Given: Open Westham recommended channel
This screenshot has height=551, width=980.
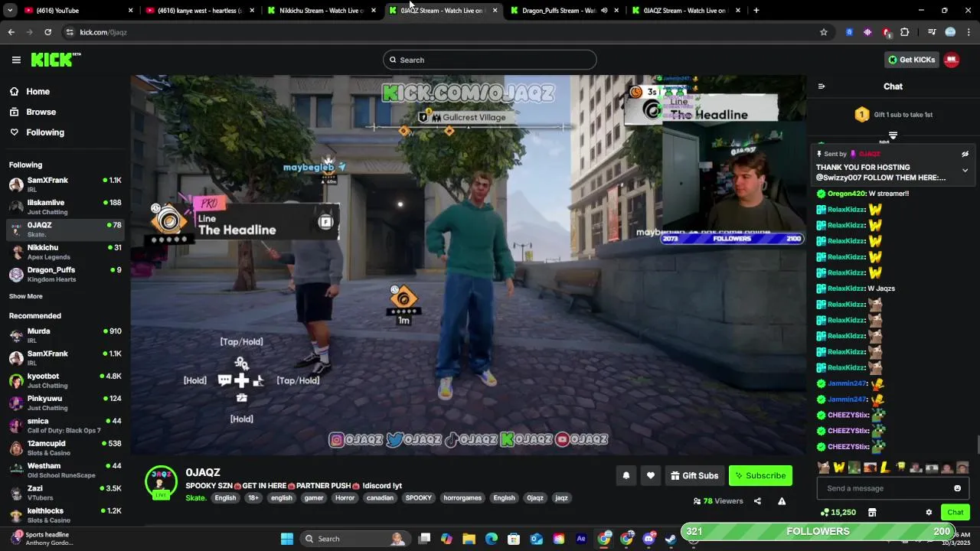Looking at the screenshot, I should pyautogui.click(x=65, y=470).
